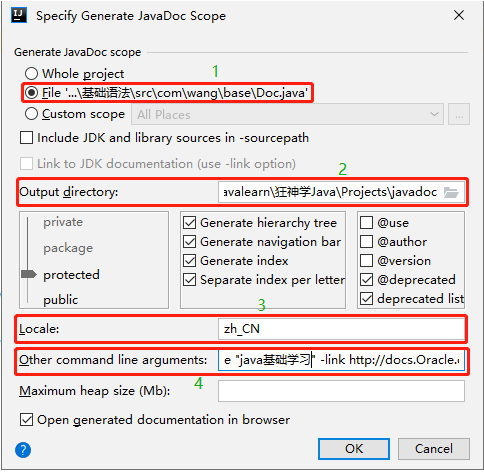The image size is (484, 472).
Task: Click the 'Other command line arguments:' label
Action: coord(113,360)
